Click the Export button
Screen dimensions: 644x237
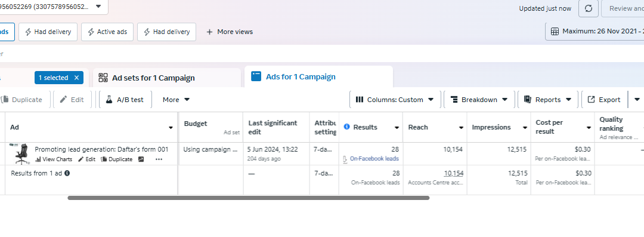pyautogui.click(x=604, y=100)
